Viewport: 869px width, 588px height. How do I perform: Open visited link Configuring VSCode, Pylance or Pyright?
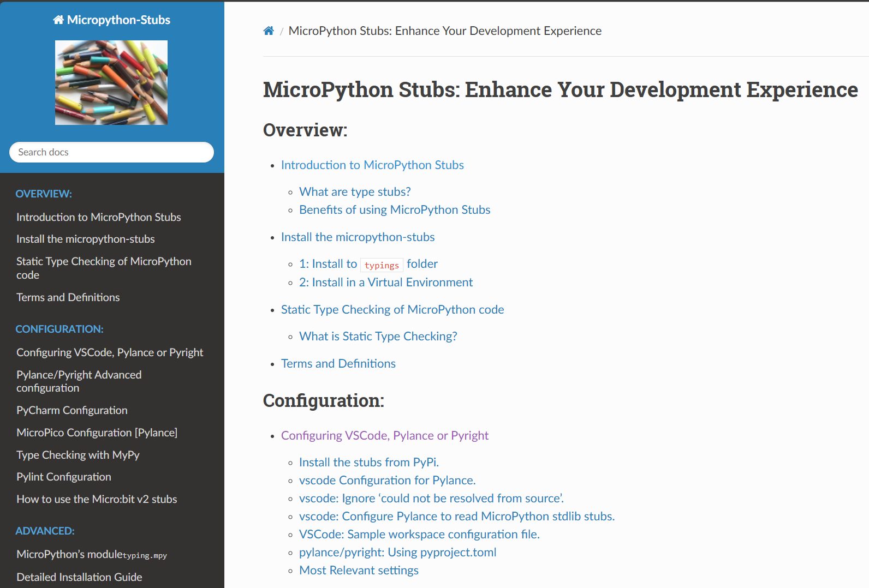coord(385,436)
